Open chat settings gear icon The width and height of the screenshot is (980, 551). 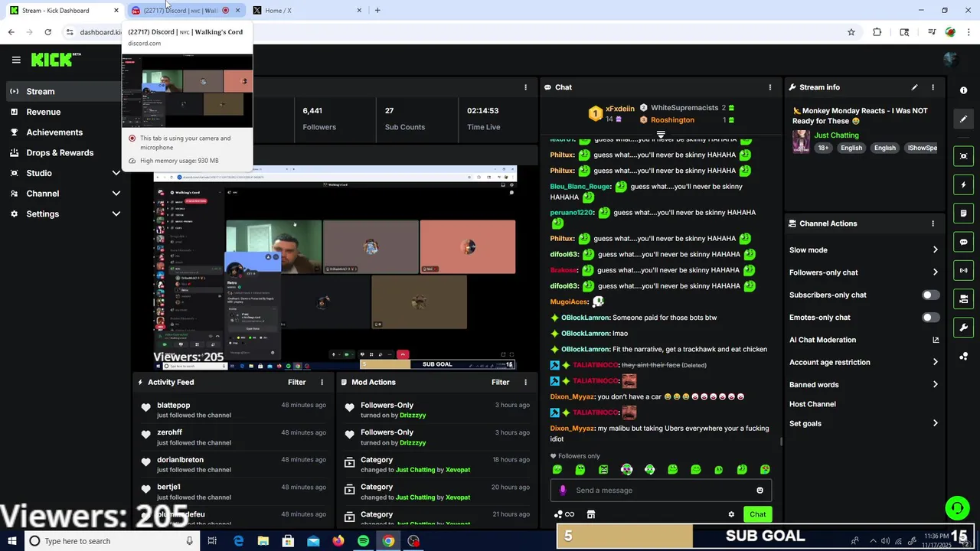click(x=731, y=514)
